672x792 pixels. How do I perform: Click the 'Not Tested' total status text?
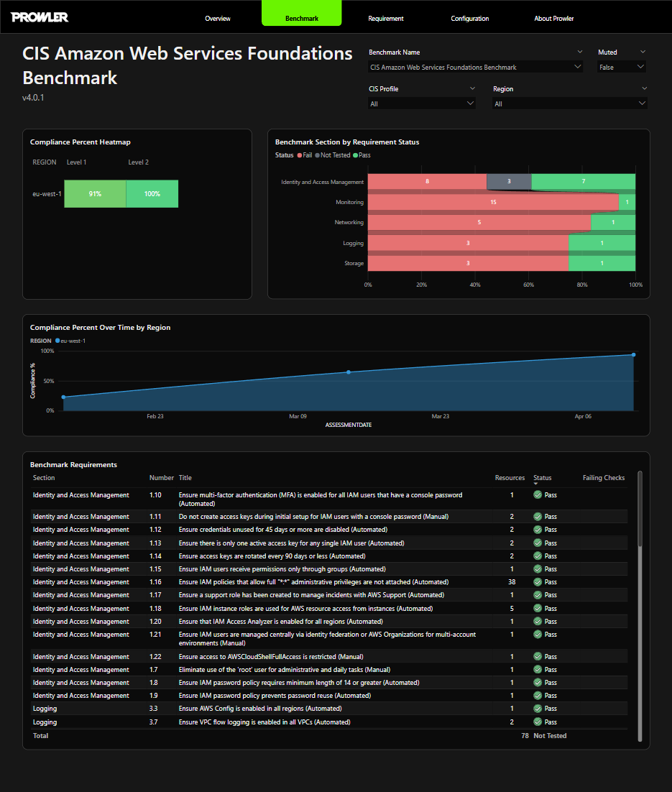click(550, 736)
